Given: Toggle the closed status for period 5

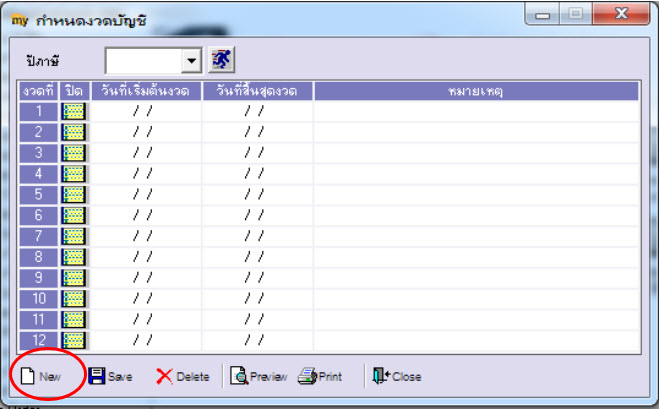Looking at the screenshot, I should [x=74, y=195].
